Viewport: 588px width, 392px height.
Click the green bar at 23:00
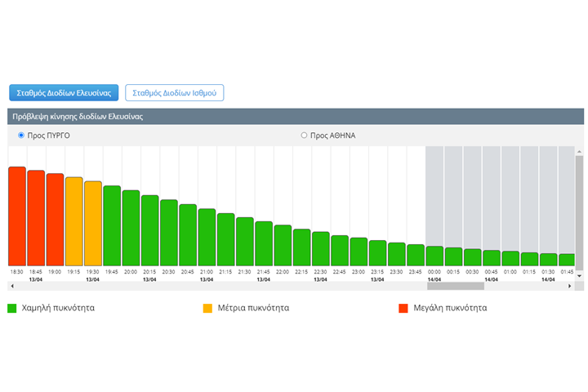click(x=359, y=252)
